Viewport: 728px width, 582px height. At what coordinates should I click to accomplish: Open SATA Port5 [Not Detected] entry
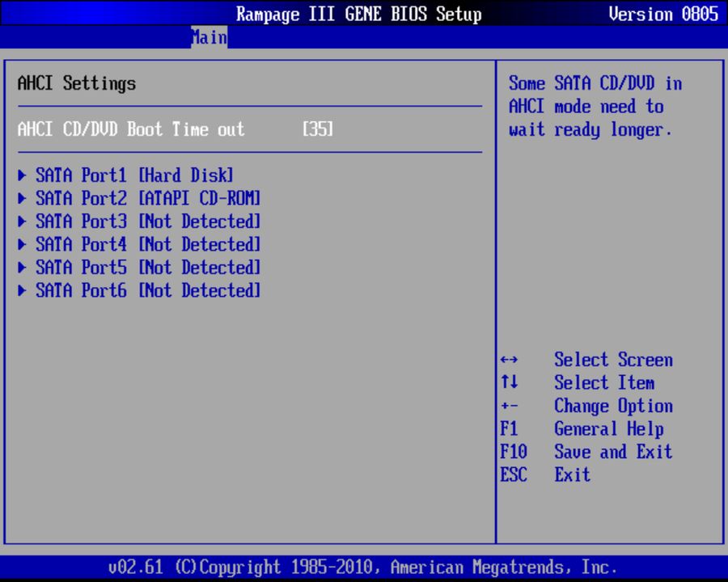point(148,268)
